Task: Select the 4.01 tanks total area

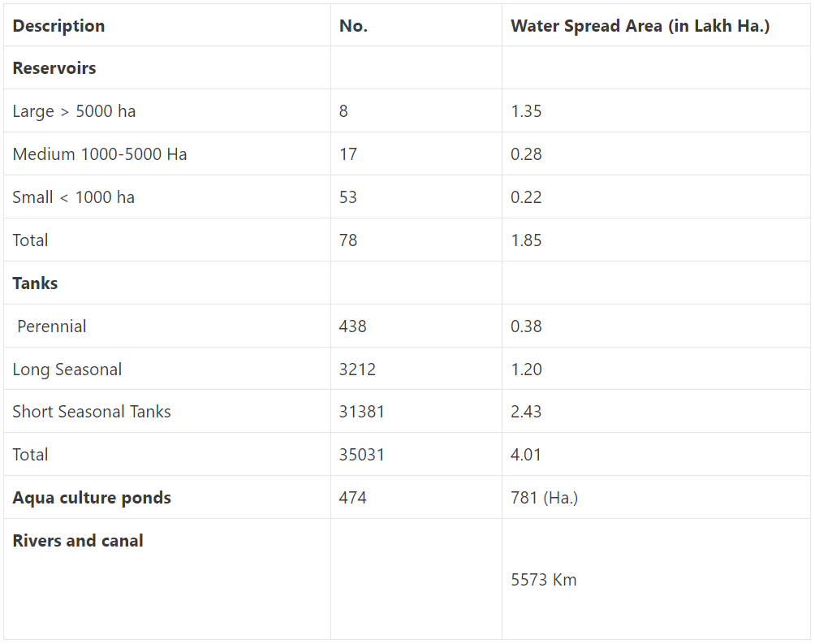Action: [x=526, y=455]
